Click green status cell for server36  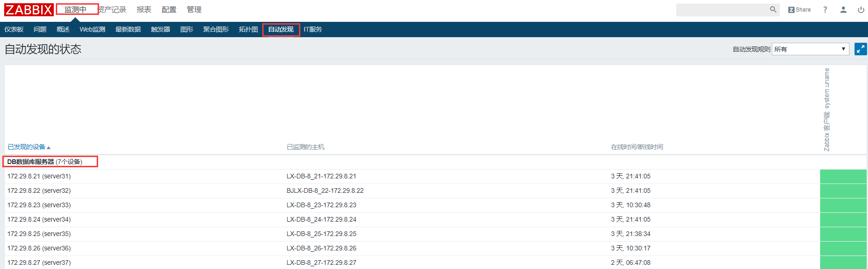coord(843,249)
